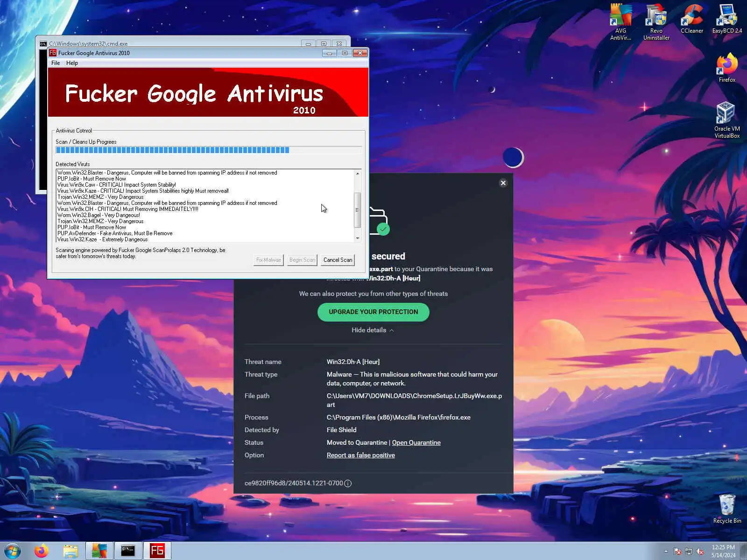This screenshot has height=560, width=747.
Task: Click the detected viruses scrollbar down arrow
Action: click(358, 238)
